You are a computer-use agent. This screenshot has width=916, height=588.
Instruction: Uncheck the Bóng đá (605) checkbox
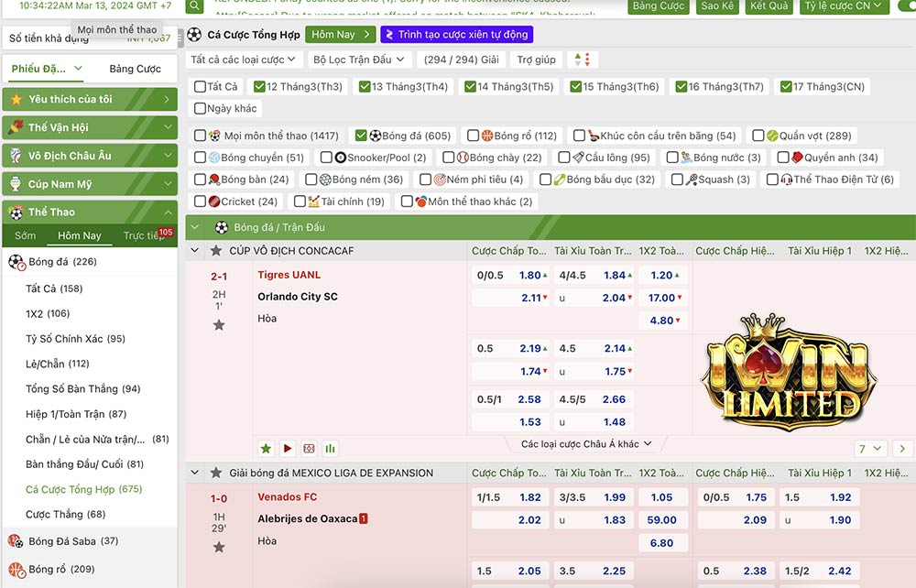click(361, 136)
